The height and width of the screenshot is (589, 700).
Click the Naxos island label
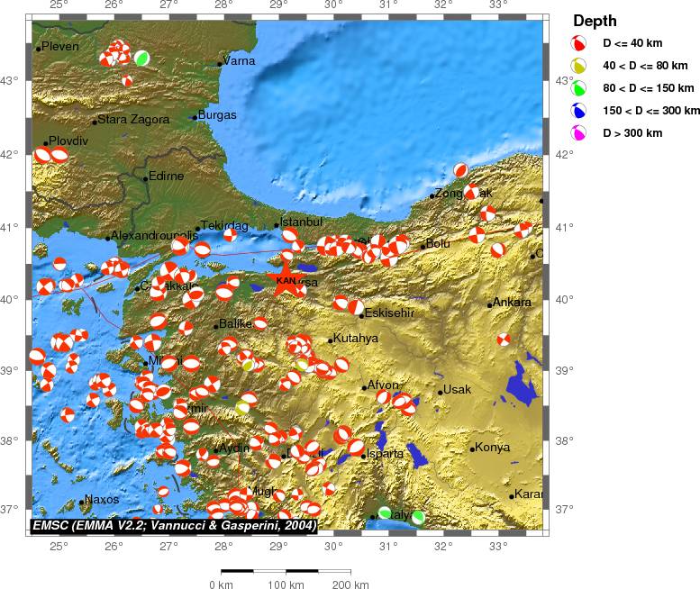tap(102, 500)
